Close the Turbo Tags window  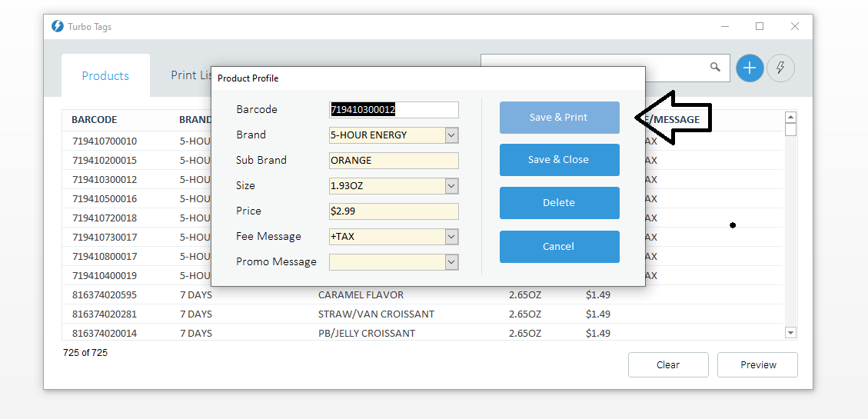coord(795,26)
